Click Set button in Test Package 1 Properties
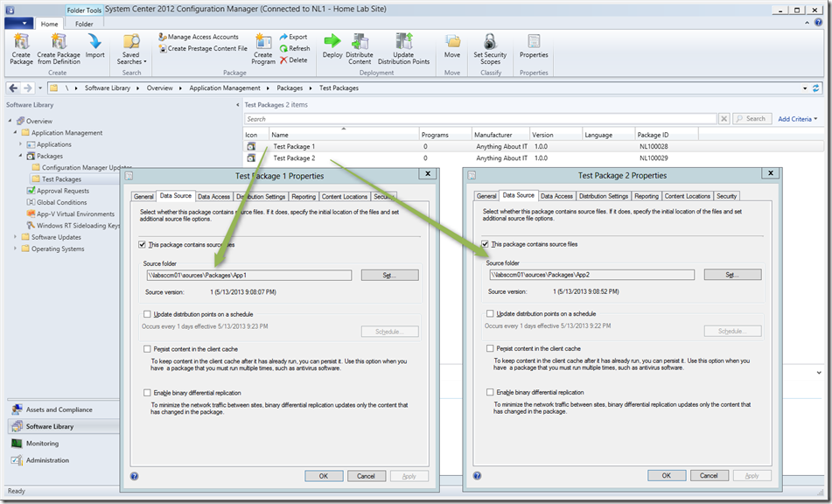Image resolution: width=832 pixels, height=504 pixels. pos(389,276)
